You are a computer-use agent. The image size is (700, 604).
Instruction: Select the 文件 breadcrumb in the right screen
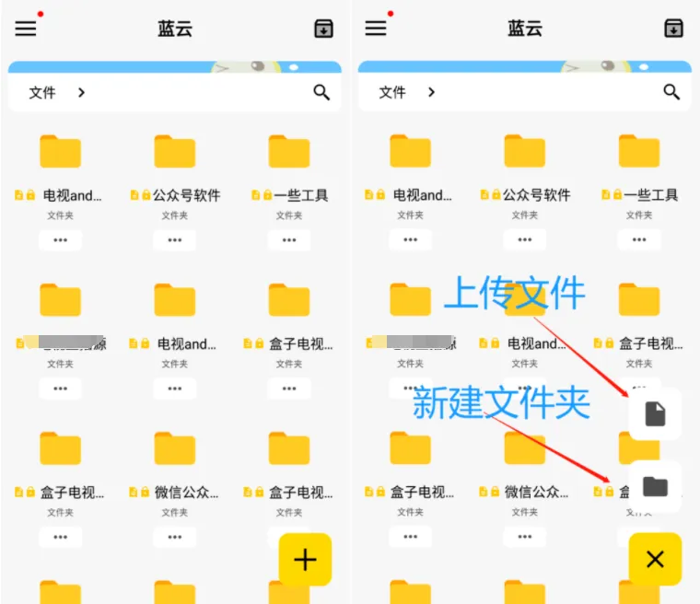point(392,92)
